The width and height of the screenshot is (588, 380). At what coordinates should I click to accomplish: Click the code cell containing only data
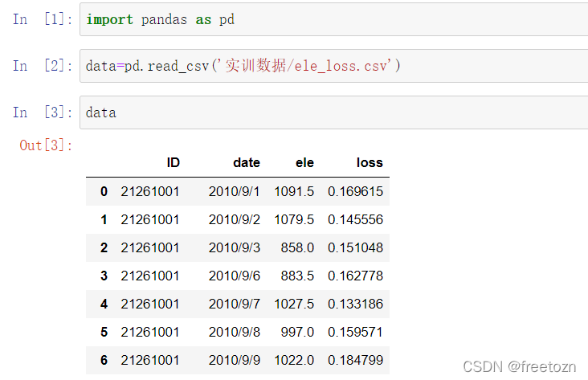(x=333, y=112)
